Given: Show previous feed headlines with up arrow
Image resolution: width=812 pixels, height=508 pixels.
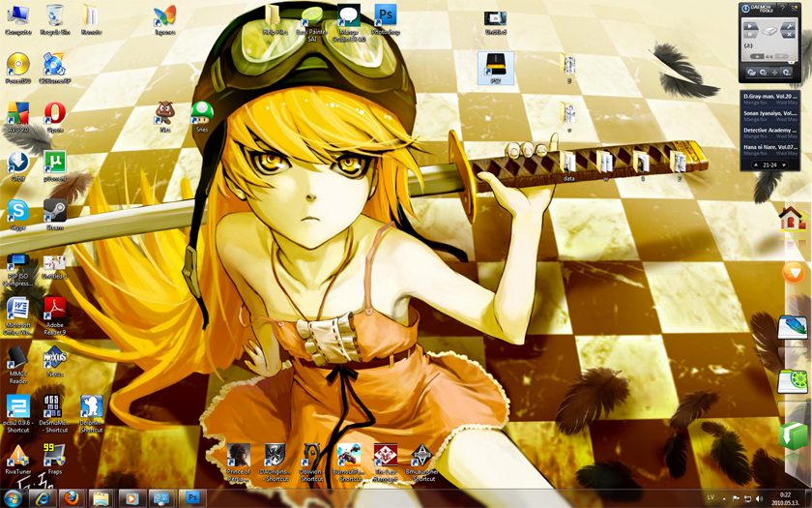Looking at the screenshot, I should (x=757, y=164).
